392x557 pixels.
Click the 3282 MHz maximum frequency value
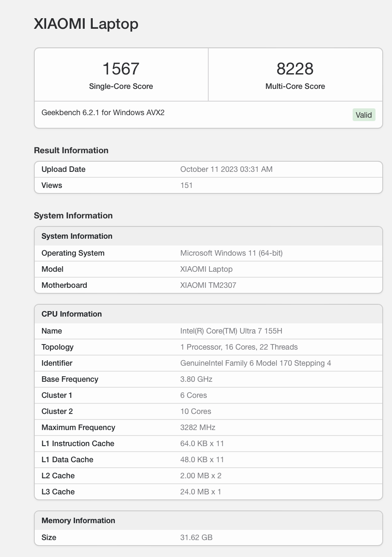(x=198, y=427)
